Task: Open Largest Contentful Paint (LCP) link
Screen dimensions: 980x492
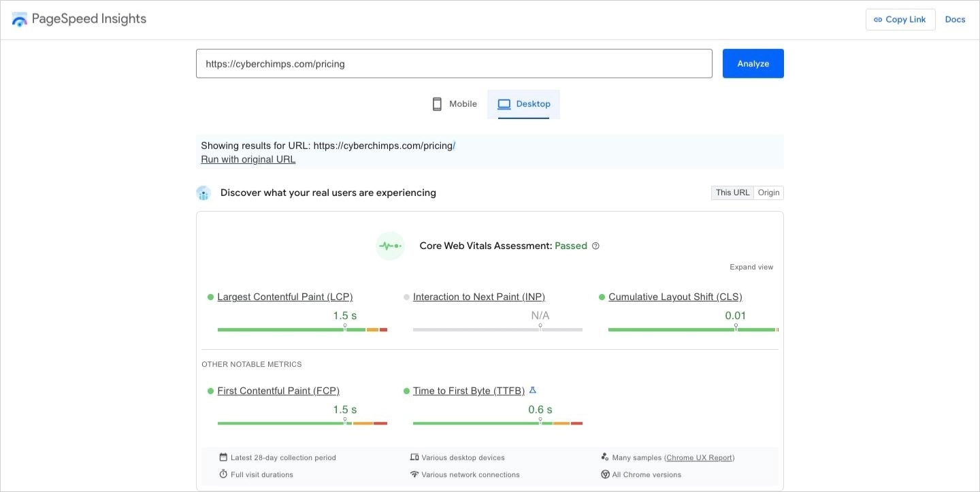Action: pos(285,297)
